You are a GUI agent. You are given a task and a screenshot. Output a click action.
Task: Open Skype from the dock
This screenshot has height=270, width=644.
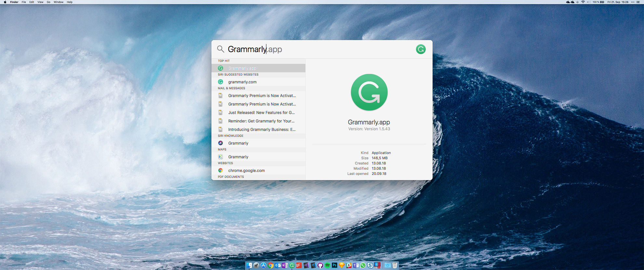click(x=370, y=265)
